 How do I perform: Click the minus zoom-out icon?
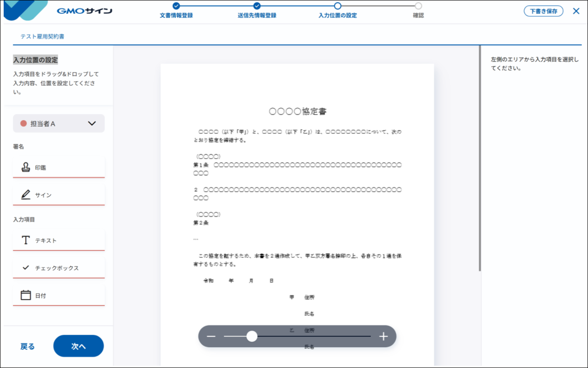(211, 336)
